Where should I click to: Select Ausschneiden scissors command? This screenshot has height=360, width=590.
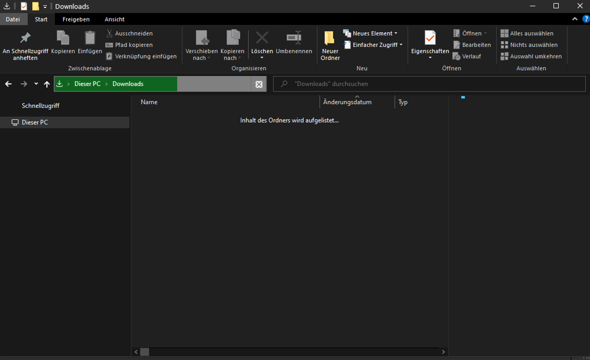[x=129, y=33]
